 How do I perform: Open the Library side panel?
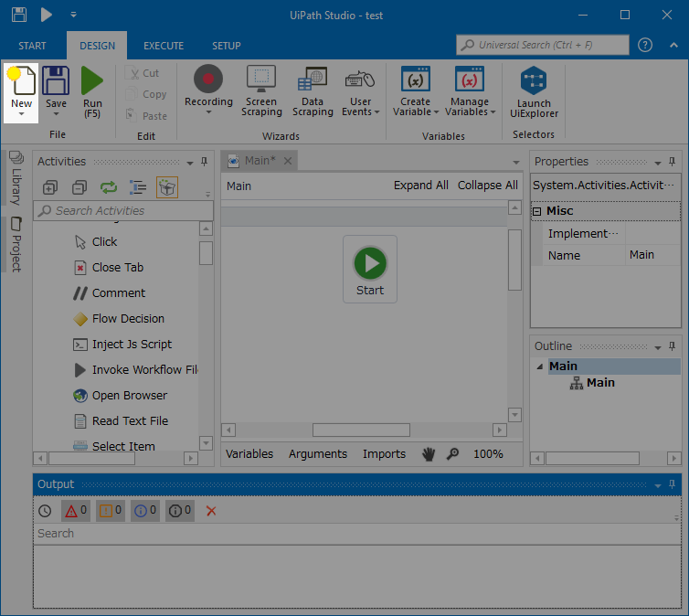pos(16,178)
